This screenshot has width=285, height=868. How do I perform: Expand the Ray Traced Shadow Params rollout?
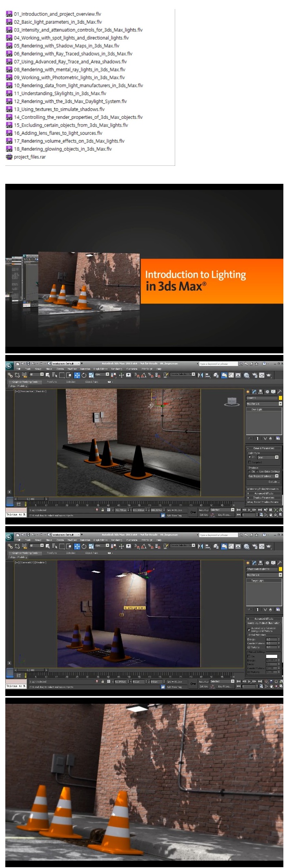click(x=264, y=502)
